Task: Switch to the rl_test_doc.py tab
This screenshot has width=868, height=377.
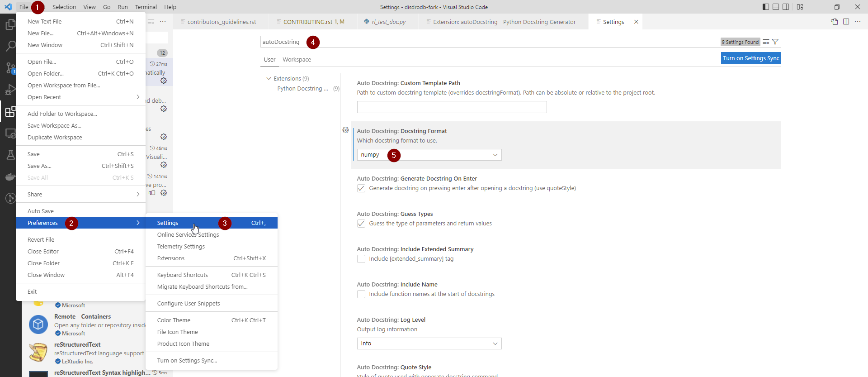Action: click(388, 22)
